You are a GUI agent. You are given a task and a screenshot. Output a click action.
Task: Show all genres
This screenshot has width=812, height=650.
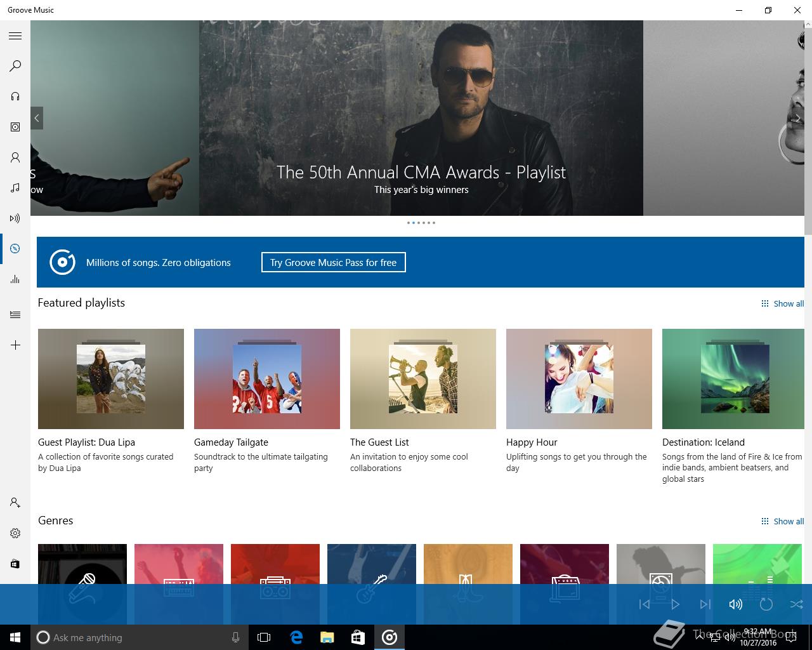783,521
